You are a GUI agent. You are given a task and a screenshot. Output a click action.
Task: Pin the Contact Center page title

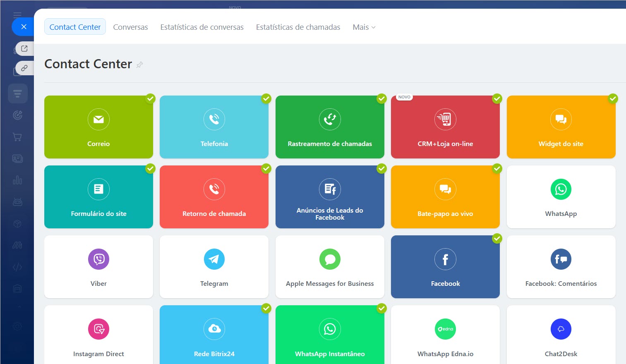pyautogui.click(x=140, y=65)
